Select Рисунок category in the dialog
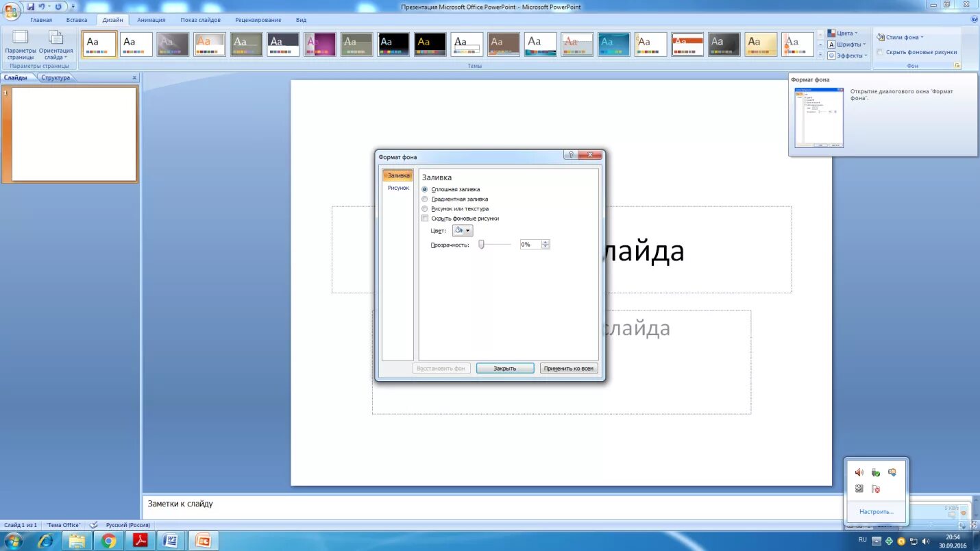 [x=398, y=188]
